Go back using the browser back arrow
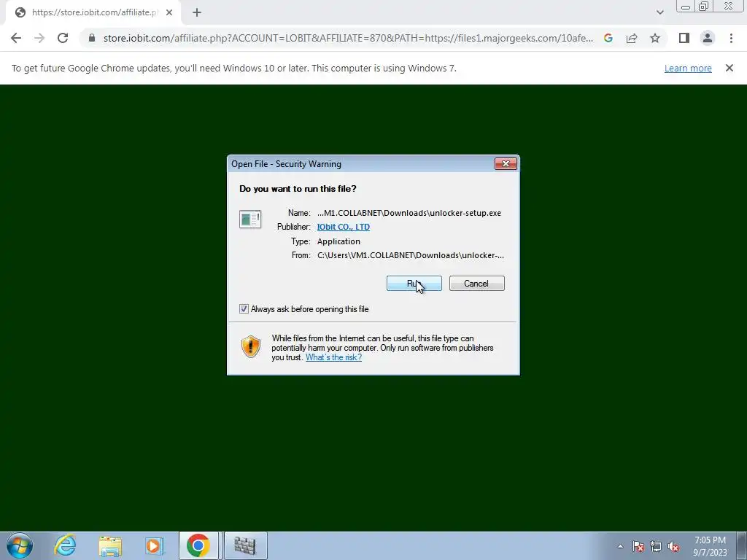747x560 pixels. (x=16, y=38)
